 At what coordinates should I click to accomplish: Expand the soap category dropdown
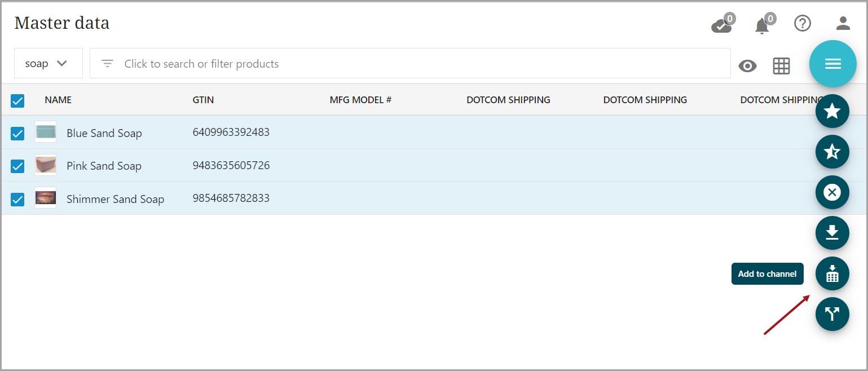click(48, 64)
